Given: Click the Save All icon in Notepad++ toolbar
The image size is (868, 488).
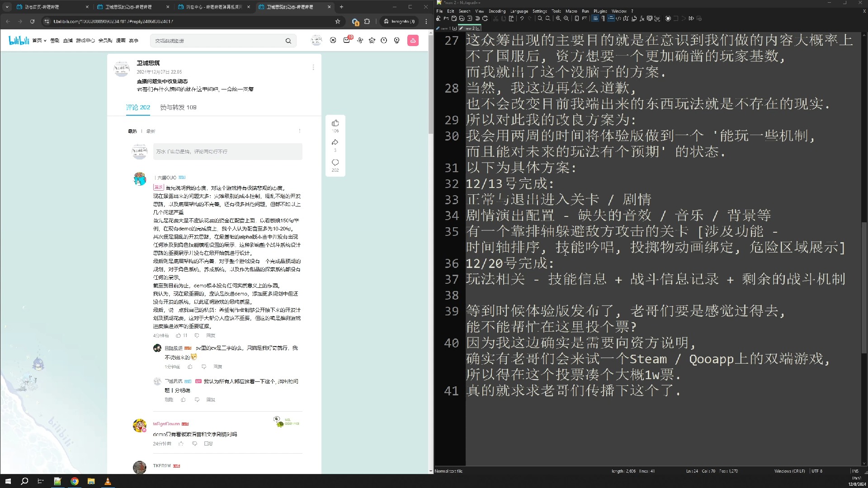Looking at the screenshot, I should (462, 19).
